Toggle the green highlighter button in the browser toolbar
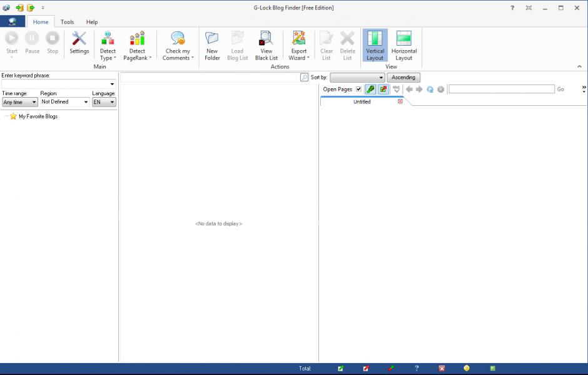 pyautogui.click(x=370, y=90)
